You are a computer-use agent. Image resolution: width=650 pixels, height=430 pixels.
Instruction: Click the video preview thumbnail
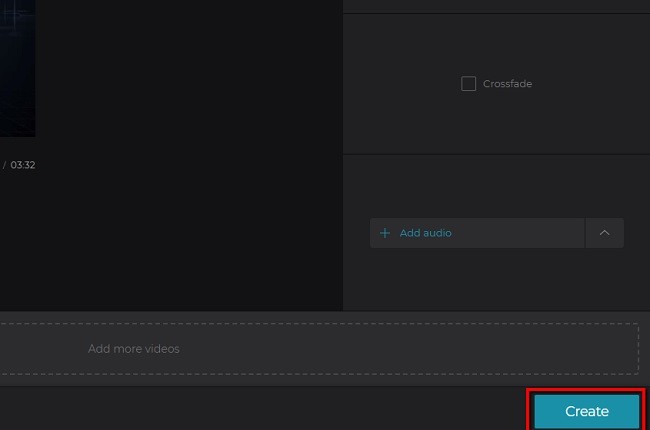[17, 68]
